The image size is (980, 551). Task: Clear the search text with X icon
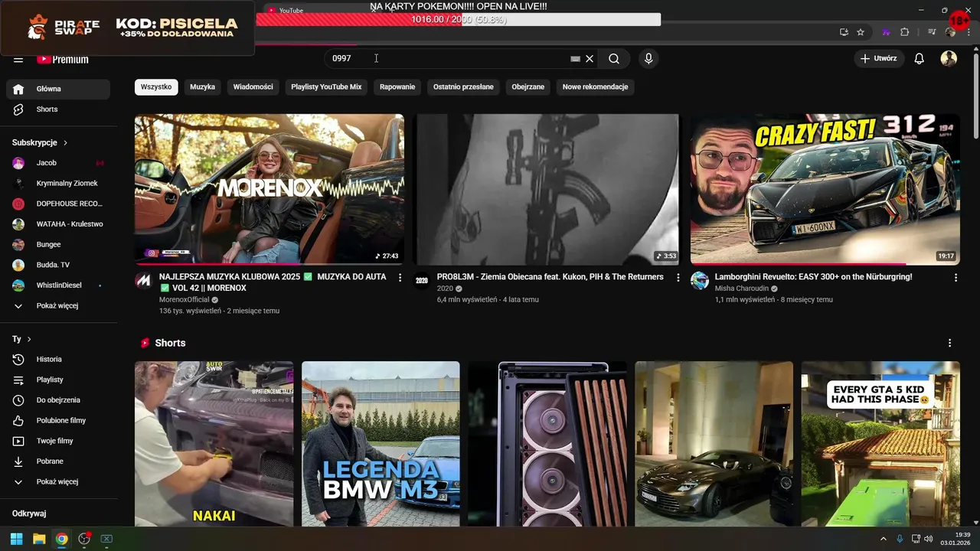click(x=590, y=59)
